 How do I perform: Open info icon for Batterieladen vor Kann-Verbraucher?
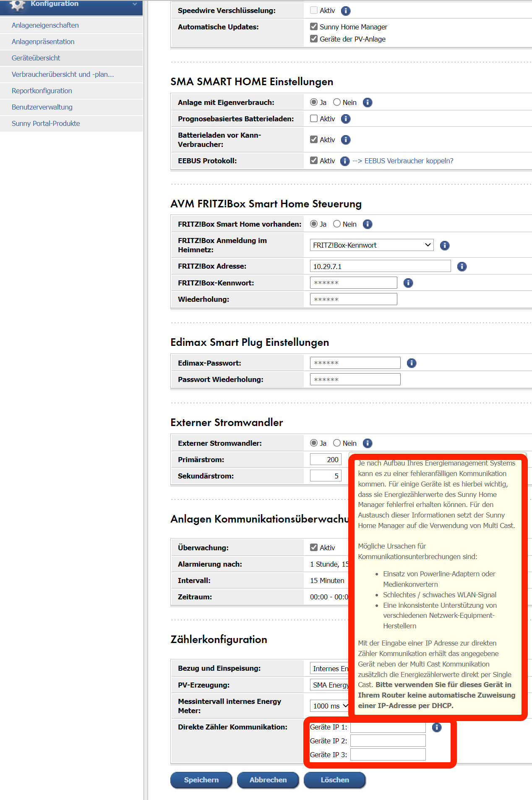tap(346, 140)
